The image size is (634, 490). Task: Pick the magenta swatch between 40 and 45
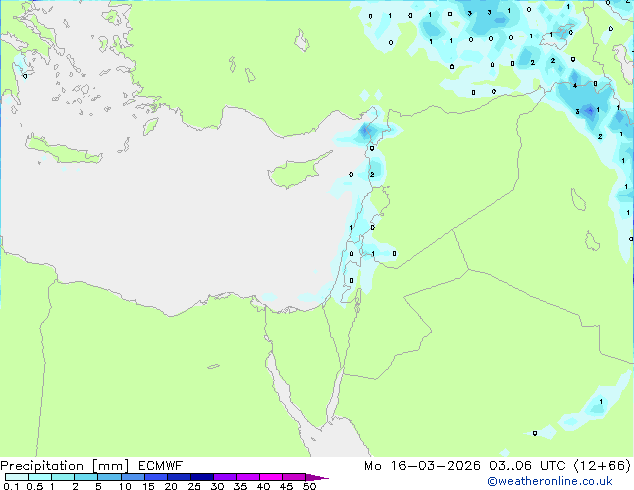pyautogui.click(x=271, y=477)
